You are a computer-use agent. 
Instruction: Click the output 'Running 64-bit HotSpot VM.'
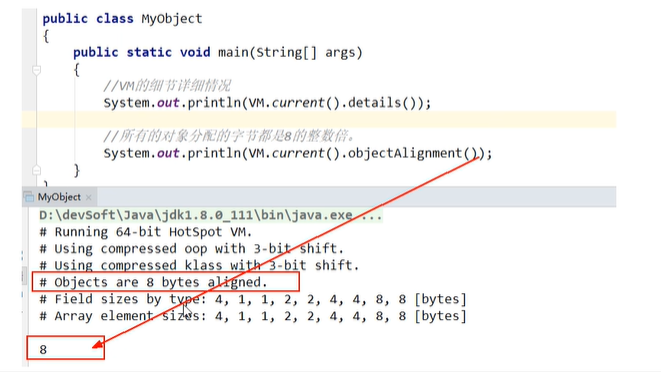(146, 232)
